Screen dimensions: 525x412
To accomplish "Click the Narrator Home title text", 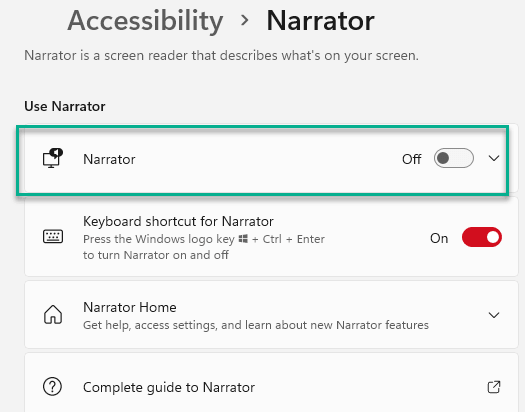I will pos(130,307).
